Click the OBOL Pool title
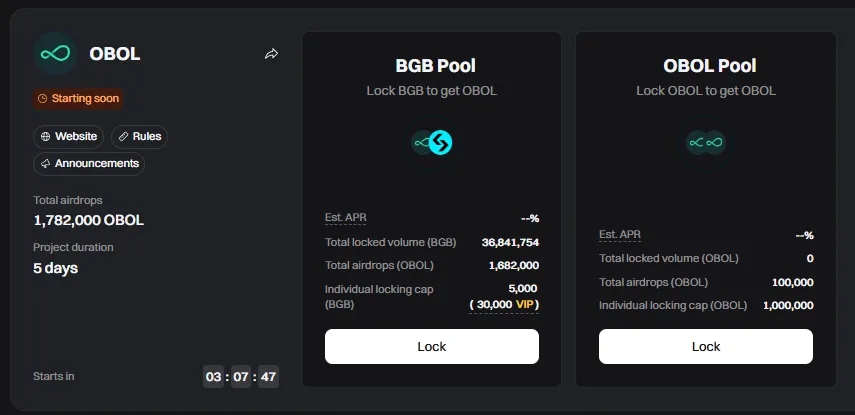 [706, 66]
